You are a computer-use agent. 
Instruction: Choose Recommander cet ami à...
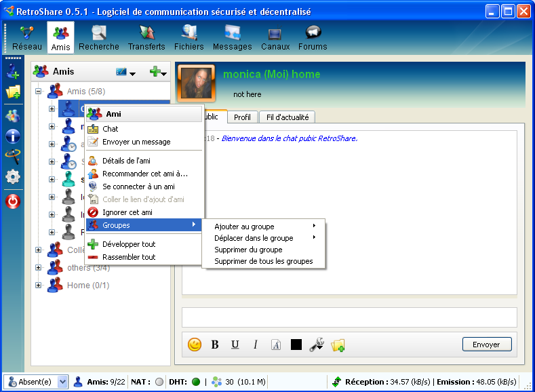pyautogui.click(x=144, y=174)
